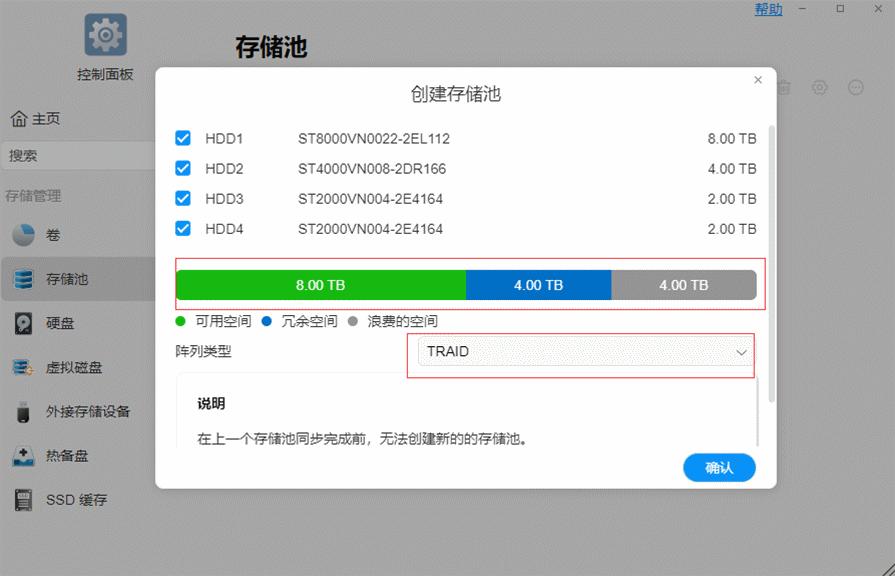Click the green 可用空间 capacity segment
The width and height of the screenshot is (895, 576).
320,284
